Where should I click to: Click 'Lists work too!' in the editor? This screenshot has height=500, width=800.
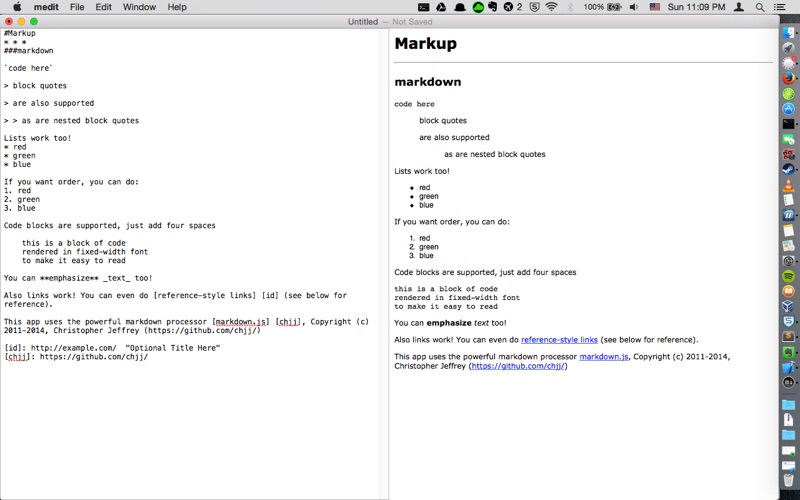[x=38, y=138]
